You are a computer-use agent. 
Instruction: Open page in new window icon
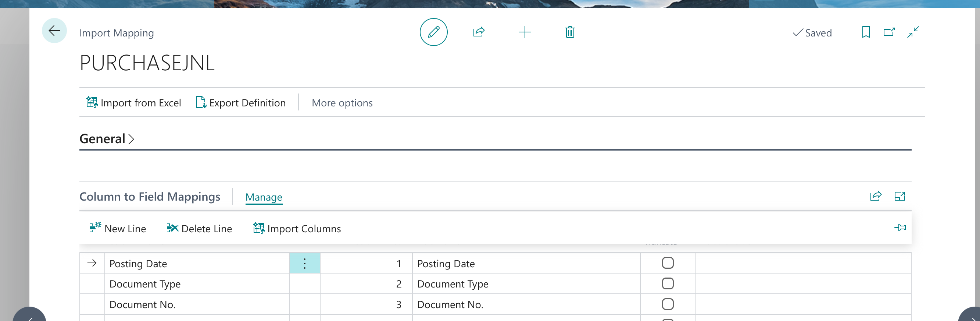tap(889, 32)
